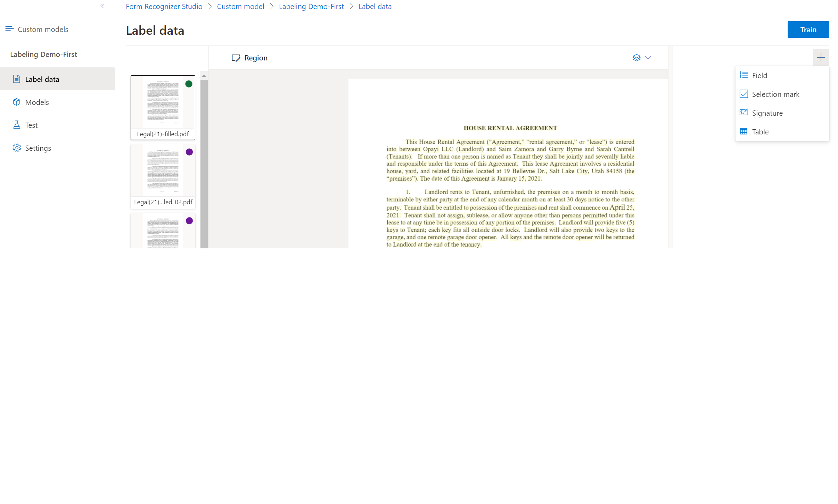Toggle the green status indicator on first document
This screenshot has height=504, width=838.
189,84
